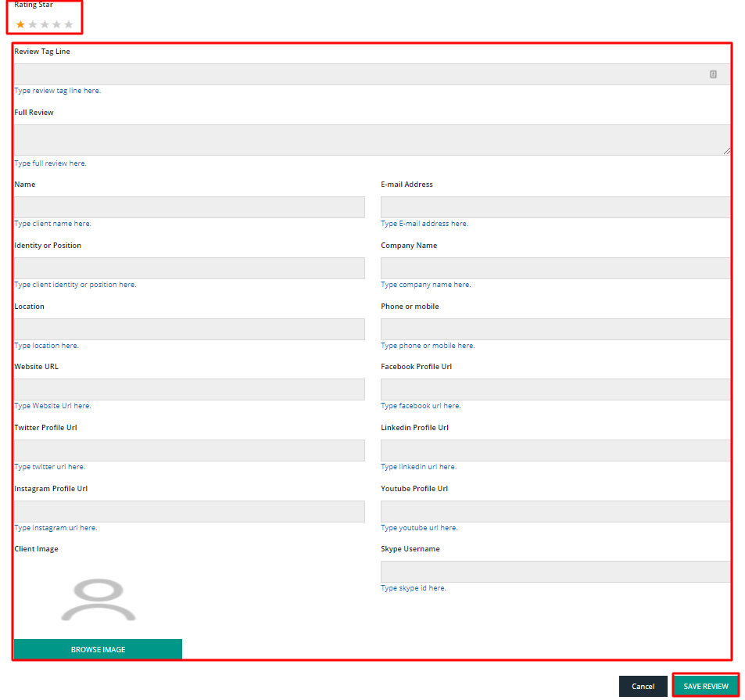Grab the Full Review resize handle

727,151
